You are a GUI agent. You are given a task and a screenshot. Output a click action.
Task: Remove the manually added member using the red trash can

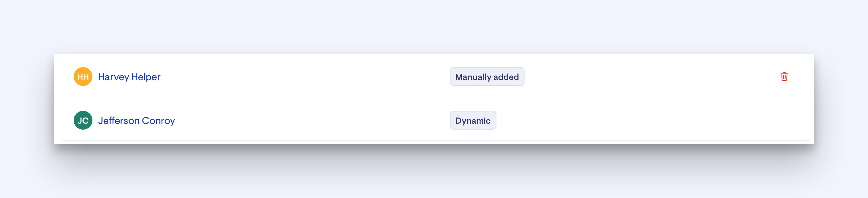coord(784,77)
